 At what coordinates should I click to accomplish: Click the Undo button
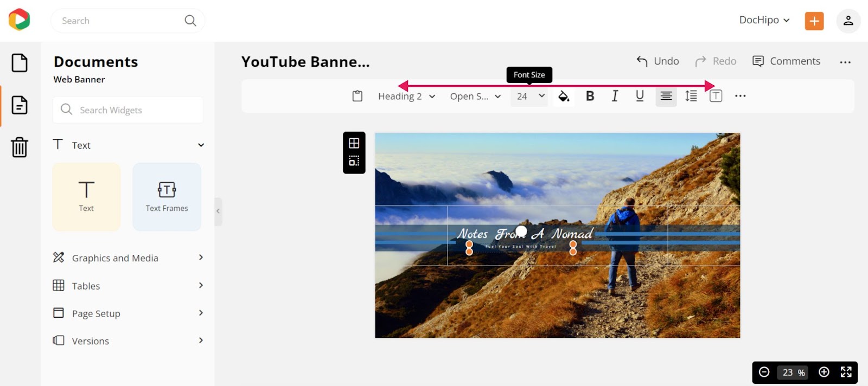click(658, 61)
